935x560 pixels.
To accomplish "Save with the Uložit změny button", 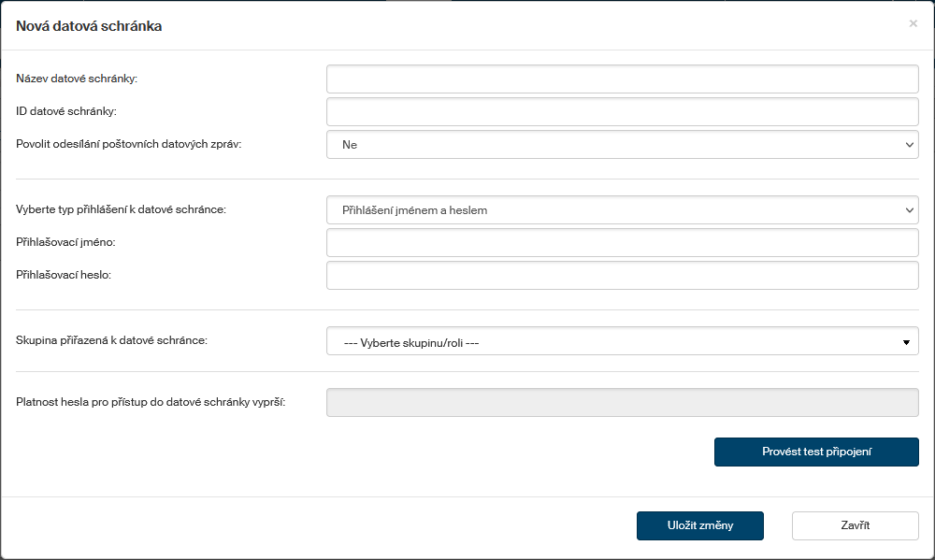I will [x=699, y=525].
